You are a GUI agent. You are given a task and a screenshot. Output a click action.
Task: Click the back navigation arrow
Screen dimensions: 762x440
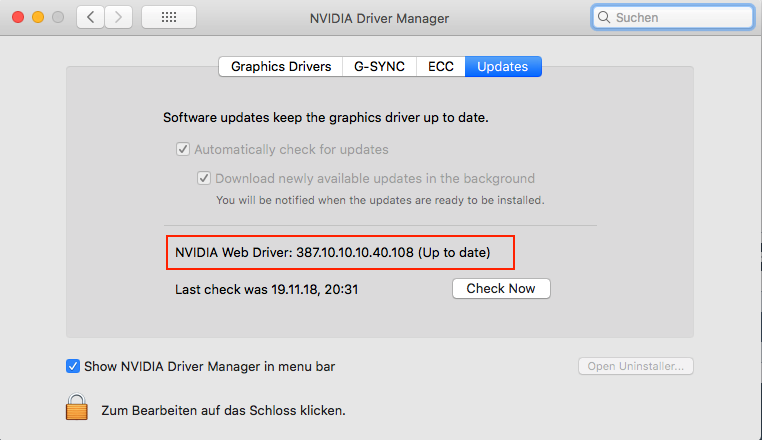click(91, 17)
